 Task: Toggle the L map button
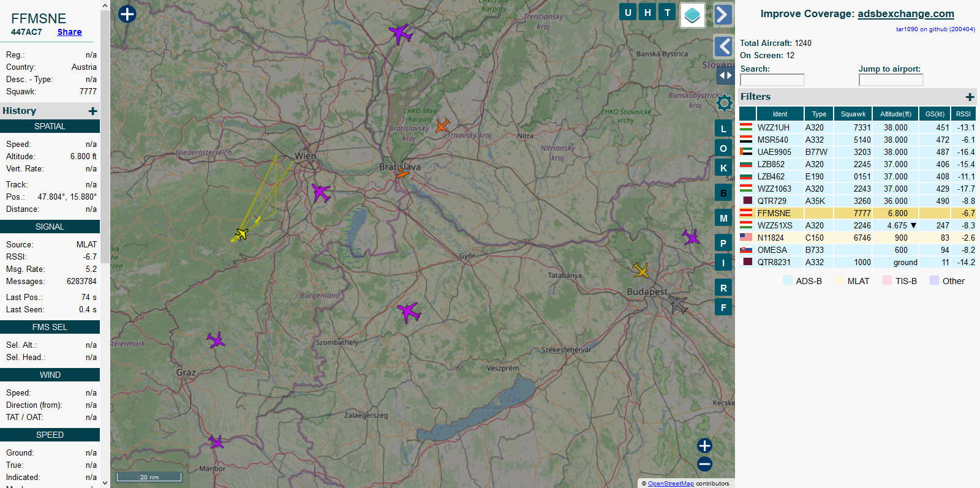pyautogui.click(x=723, y=129)
